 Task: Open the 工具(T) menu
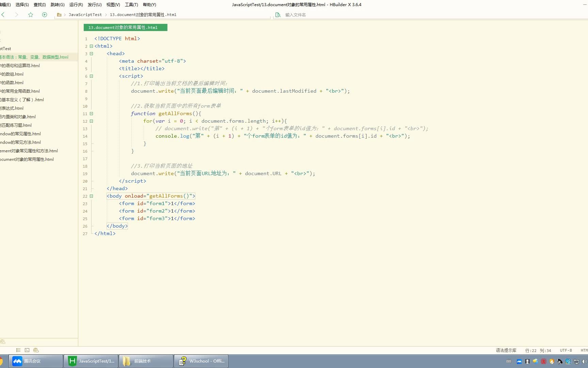(131, 5)
